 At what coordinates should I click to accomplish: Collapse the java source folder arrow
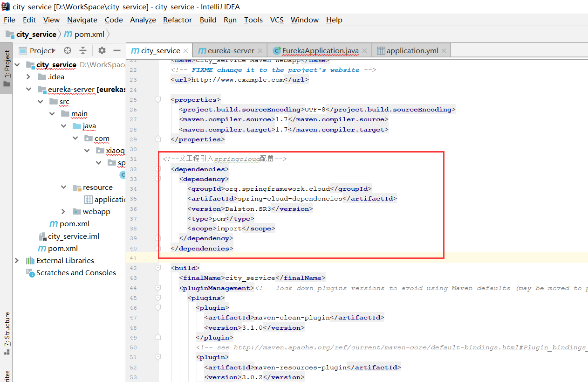tap(64, 126)
